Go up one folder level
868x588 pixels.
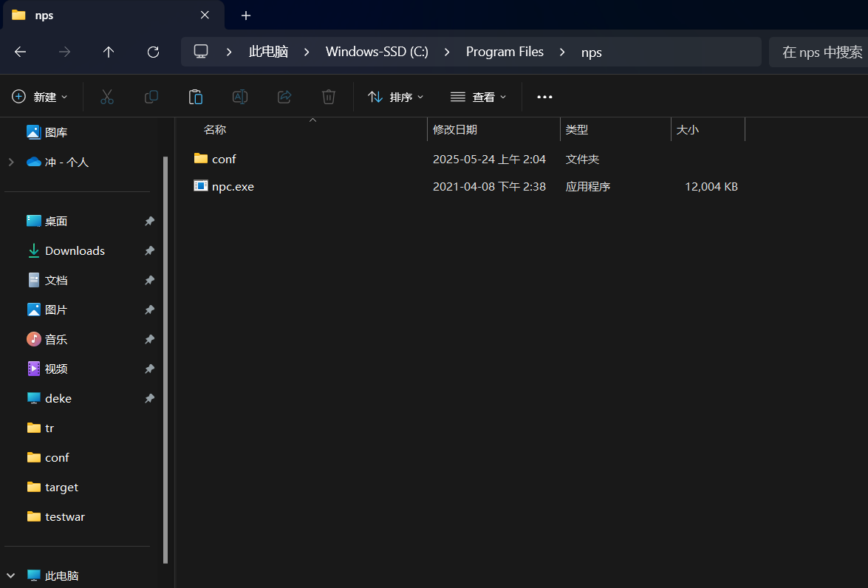(109, 52)
